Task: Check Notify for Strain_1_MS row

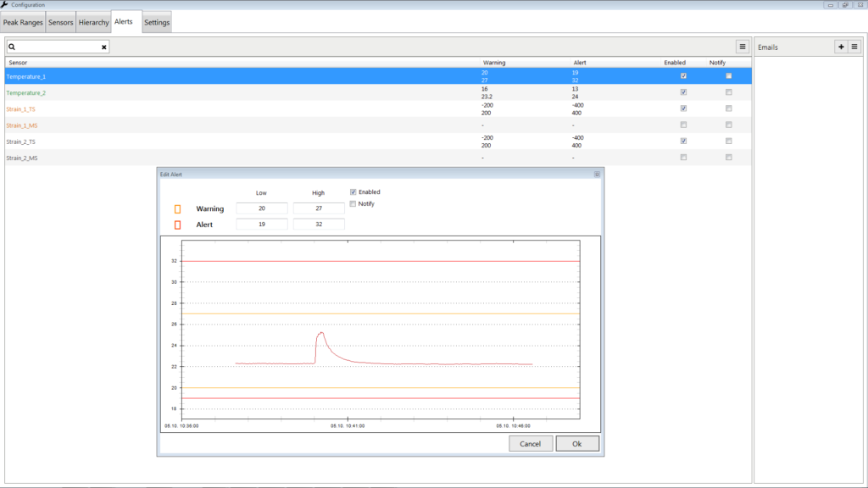Action: 728,125
